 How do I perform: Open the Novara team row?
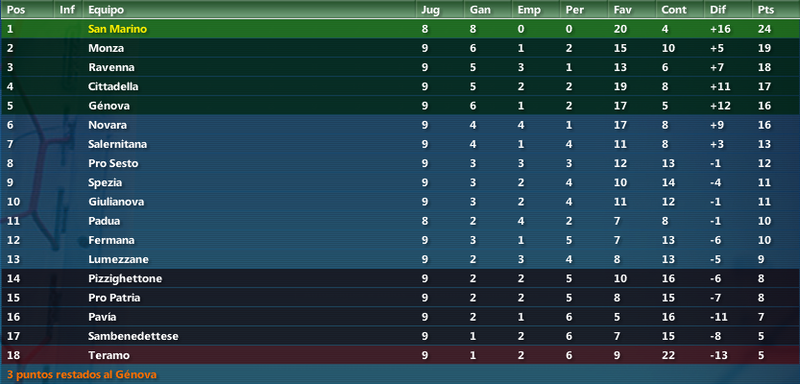tap(400, 125)
